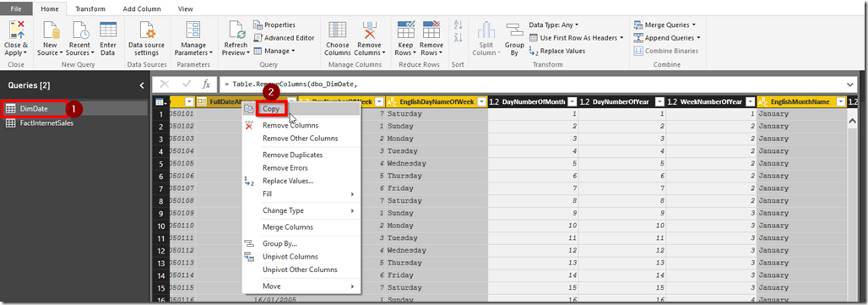Click the fx formula icon

click(206, 84)
